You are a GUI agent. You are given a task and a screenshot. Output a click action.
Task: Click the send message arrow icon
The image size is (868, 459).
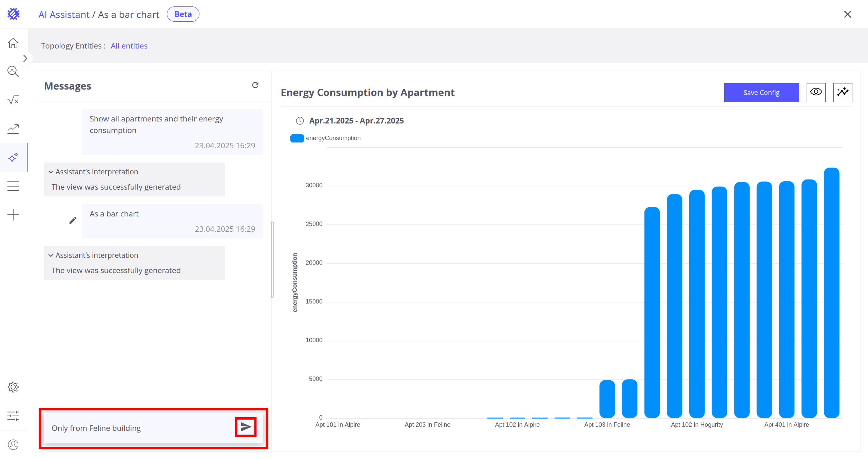(246, 427)
